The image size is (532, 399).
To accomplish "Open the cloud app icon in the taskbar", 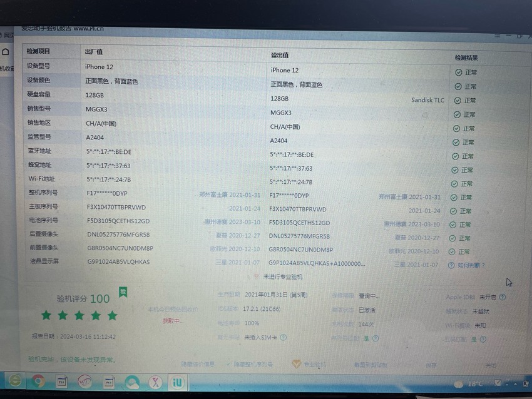I will [132, 383].
